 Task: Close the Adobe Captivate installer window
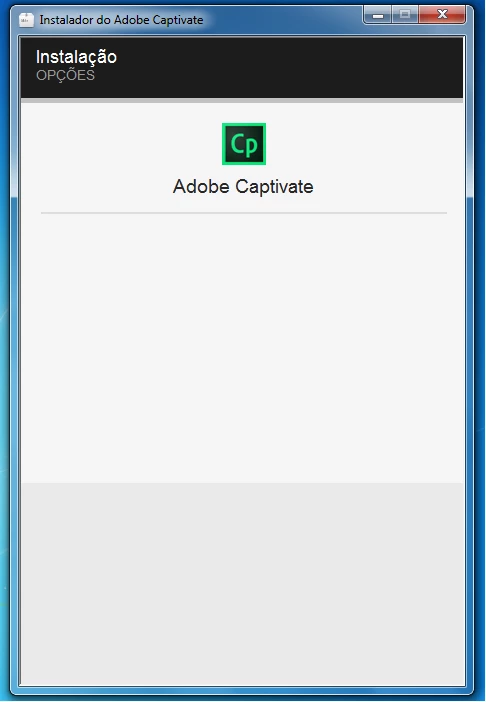442,15
